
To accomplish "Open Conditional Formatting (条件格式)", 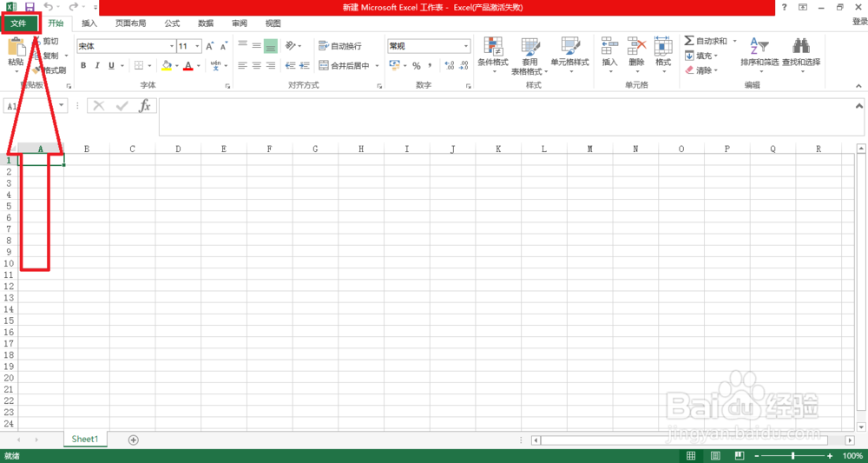I will (493, 56).
